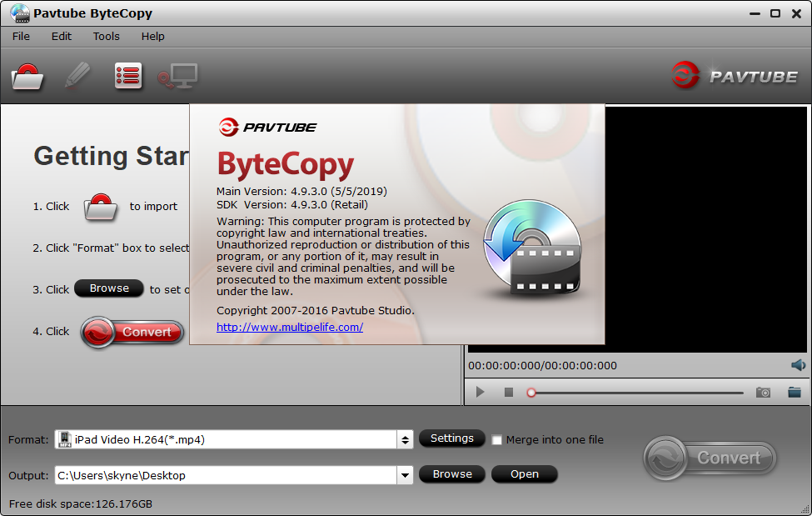This screenshot has width=812, height=516.
Task: Click the large gray Convert button
Action: coord(710,458)
